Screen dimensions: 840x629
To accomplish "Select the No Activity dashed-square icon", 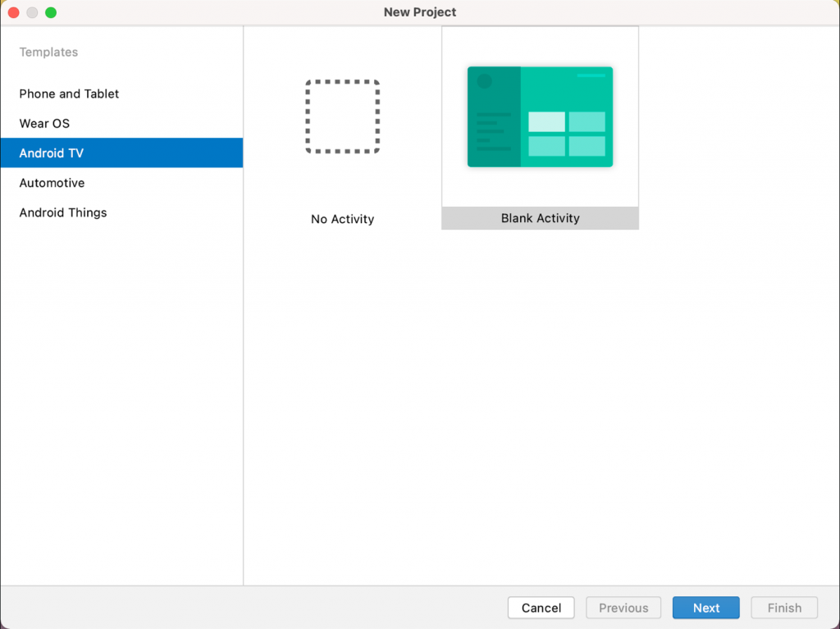I will (343, 116).
